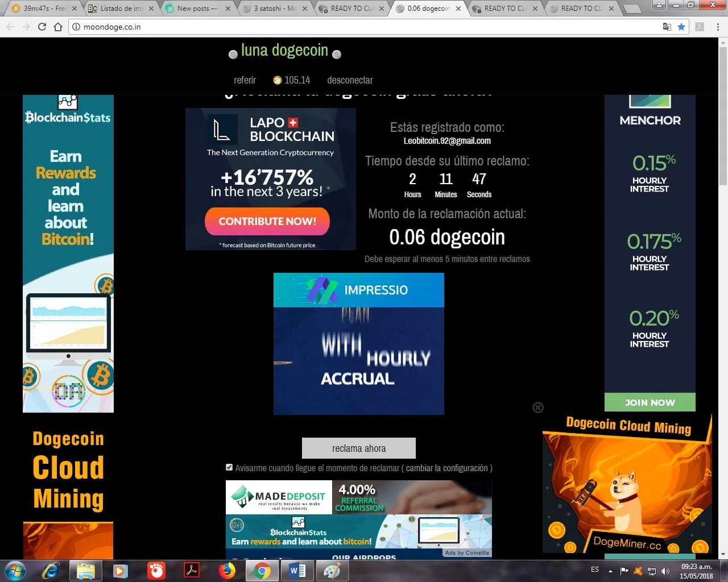Viewport: 728px width, 582px height.
Task: Open the red recorder app in taskbar
Action: (156, 571)
